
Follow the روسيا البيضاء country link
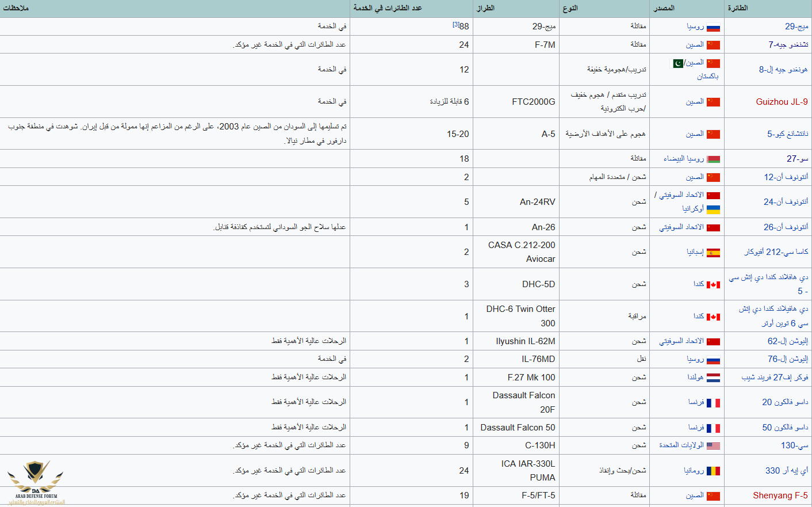tap(683, 159)
